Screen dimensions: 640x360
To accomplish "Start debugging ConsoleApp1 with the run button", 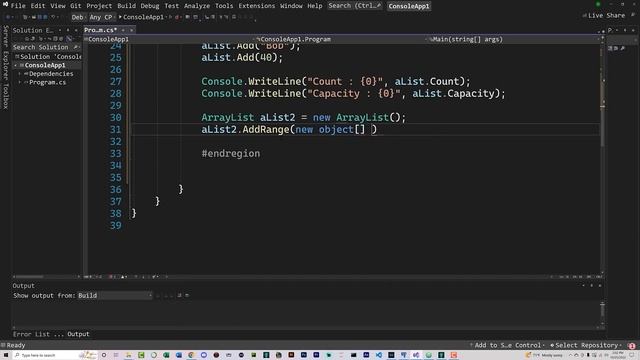I will 141,17.
